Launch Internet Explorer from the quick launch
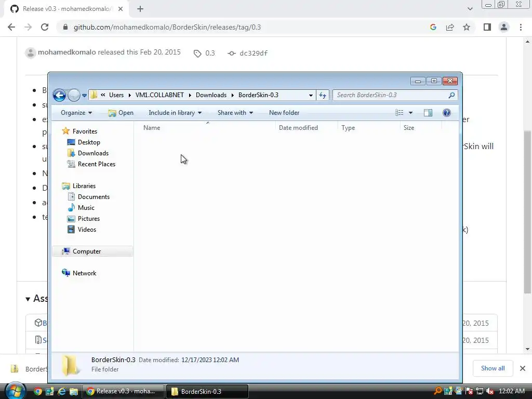 click(x=62, y=391)
